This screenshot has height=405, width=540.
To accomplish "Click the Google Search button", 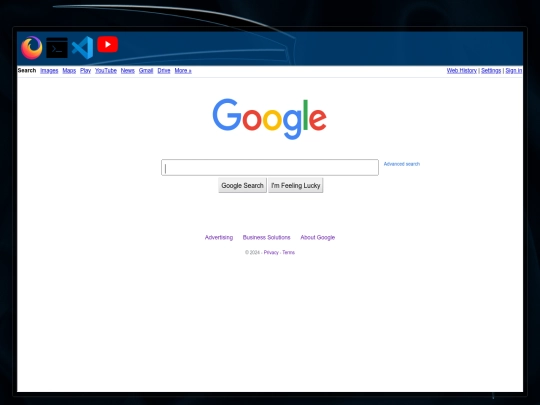I will click(242, 185).
